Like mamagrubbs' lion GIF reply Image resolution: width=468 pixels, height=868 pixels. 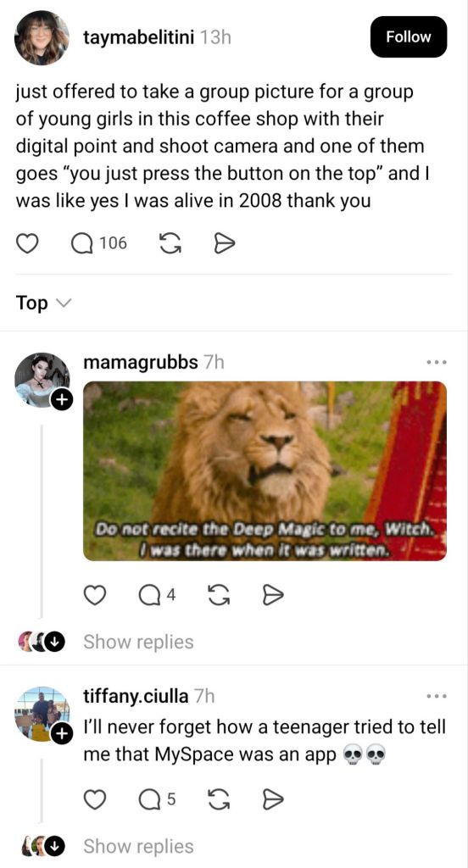[x=95, y=595]
